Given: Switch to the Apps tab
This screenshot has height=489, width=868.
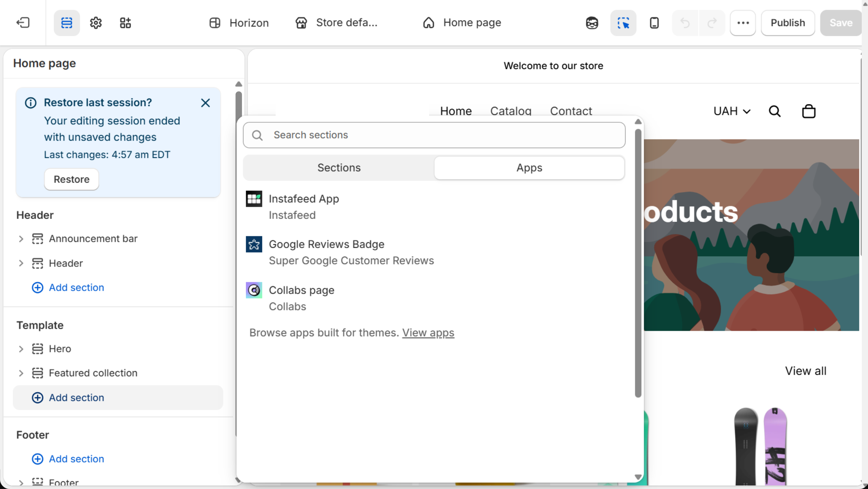Looking at the screenshot, I should (529, 168).
